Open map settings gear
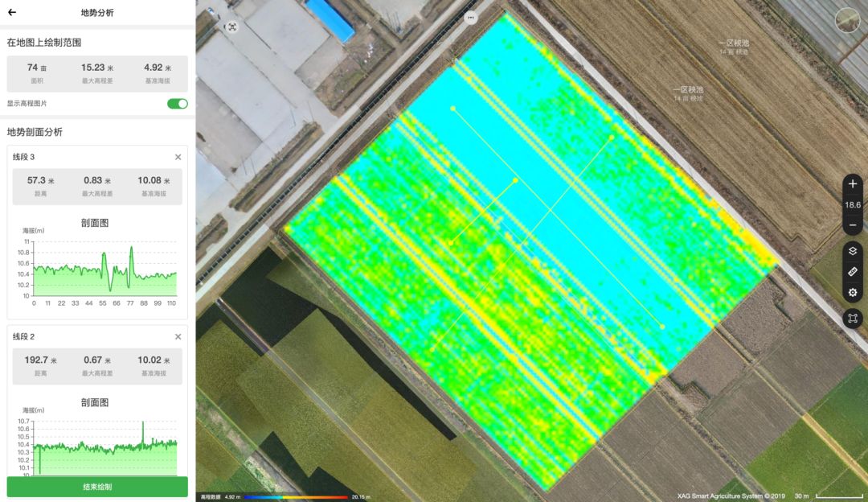The height and width of the screenshot is (502, 868). (853, 293)
